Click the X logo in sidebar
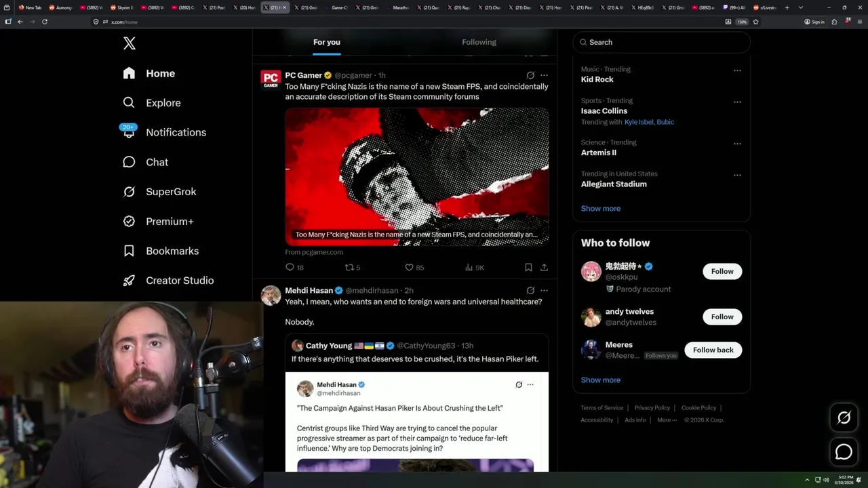868x488 pixels. click(x=130, y=43)
